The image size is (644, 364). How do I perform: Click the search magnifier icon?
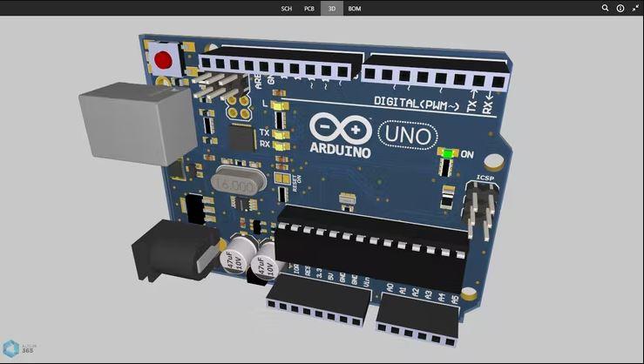(x=605, y=8)
